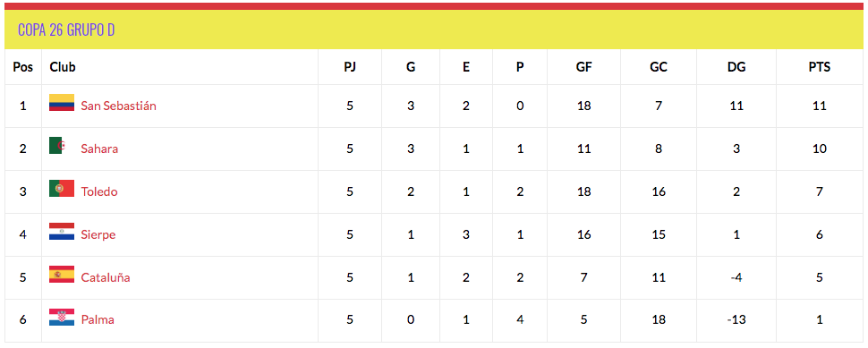
Task: Click the Colombia flag beside San Sebastián
Action: click(62, 103)
